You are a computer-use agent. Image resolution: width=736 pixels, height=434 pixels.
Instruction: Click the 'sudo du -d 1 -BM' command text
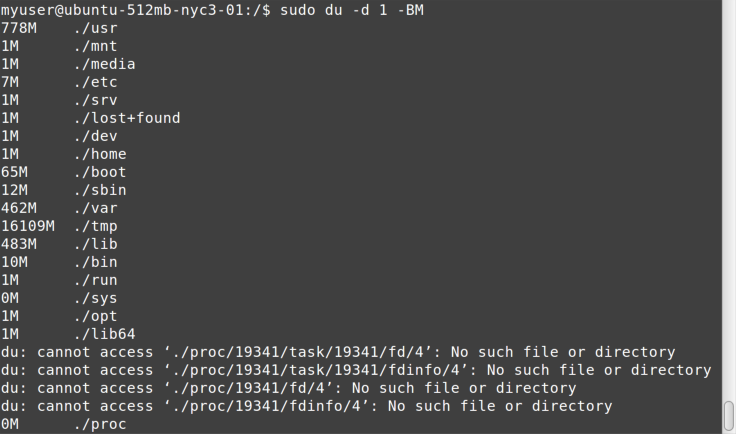pyautogui.click(x=352, y=10)
